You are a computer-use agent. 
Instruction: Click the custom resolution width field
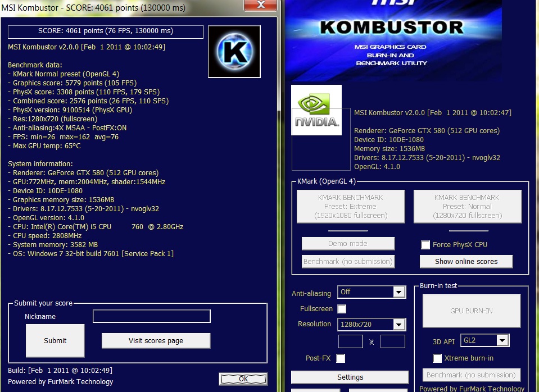350,341
